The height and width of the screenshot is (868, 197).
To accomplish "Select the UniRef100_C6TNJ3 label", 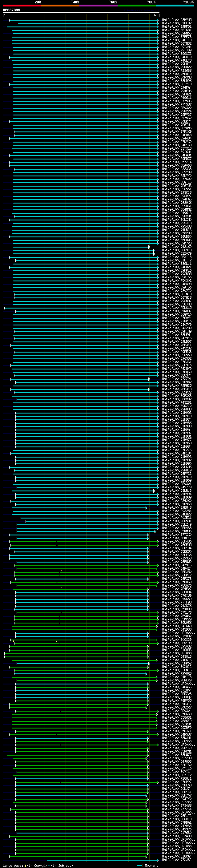I will click(176, 294).
